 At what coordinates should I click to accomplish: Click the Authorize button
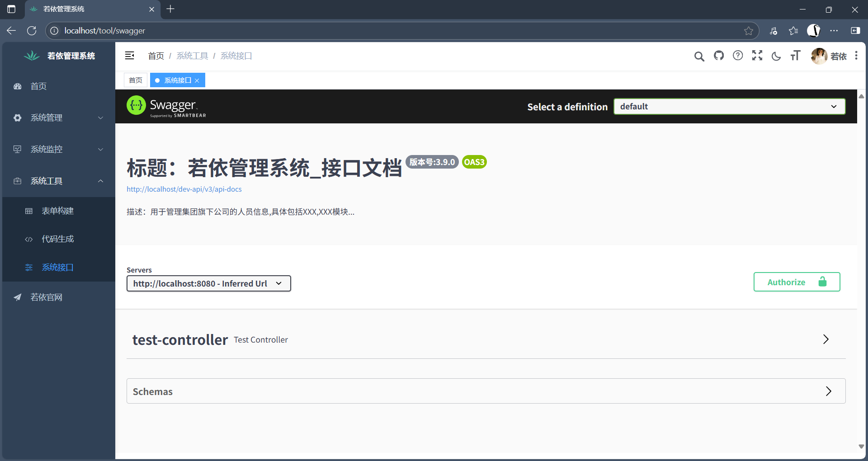(x=797, y=282)
